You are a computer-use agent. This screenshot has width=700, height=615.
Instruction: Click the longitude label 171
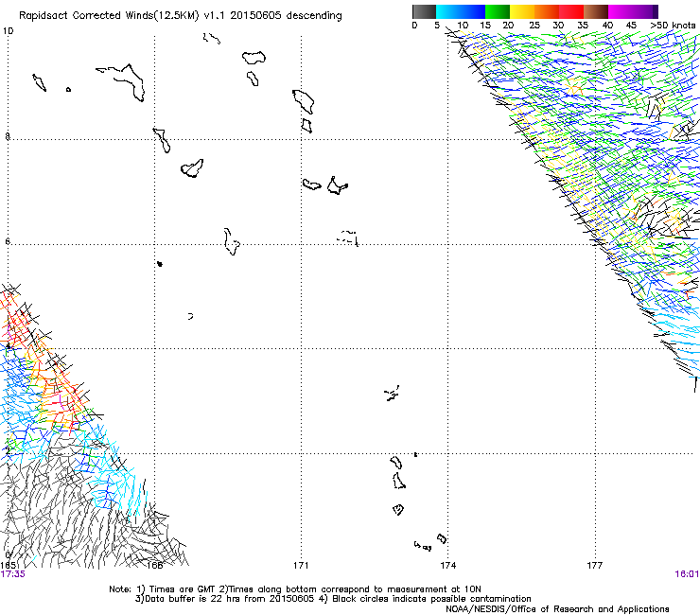coord(301,566)
